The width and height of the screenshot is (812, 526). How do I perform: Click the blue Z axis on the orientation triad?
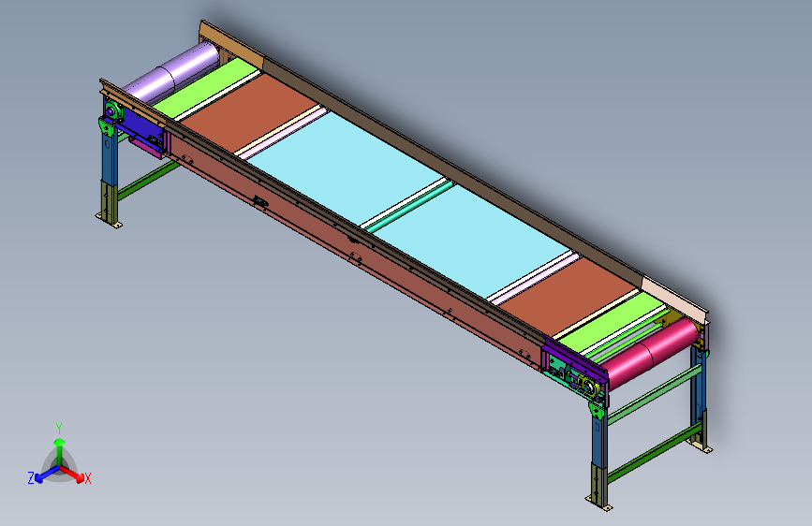47,475
